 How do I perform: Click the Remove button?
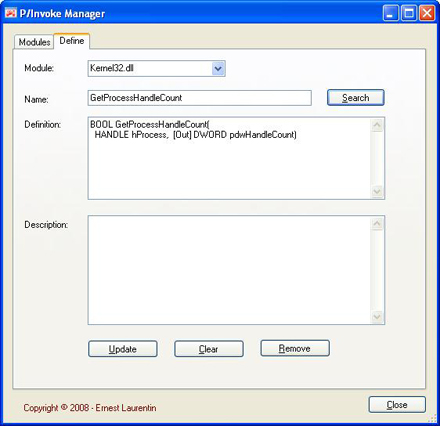click(x=295, y=348)
